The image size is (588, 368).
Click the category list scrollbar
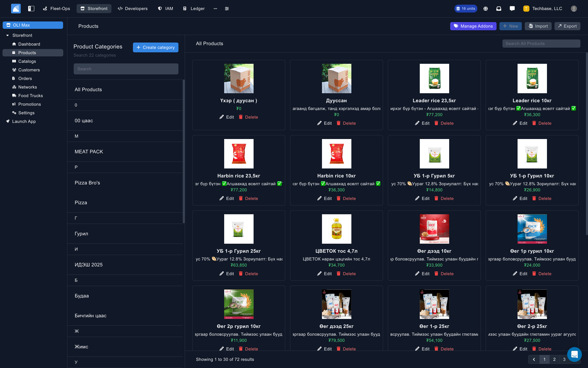coord(184,151)
